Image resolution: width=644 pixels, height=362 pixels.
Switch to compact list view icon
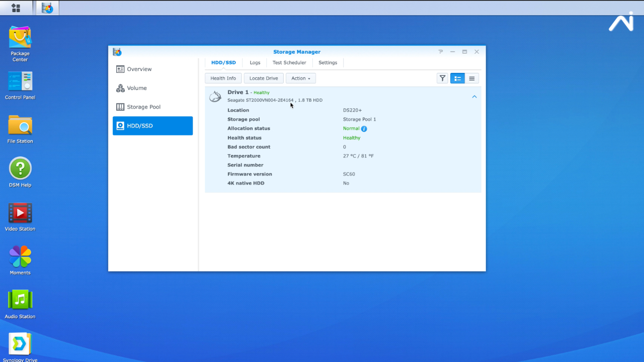coord(471,78)
